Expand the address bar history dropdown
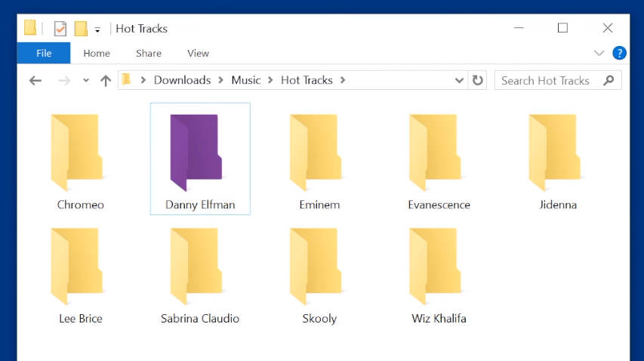This screenshot has height=361, width=644. coord(459,81)
